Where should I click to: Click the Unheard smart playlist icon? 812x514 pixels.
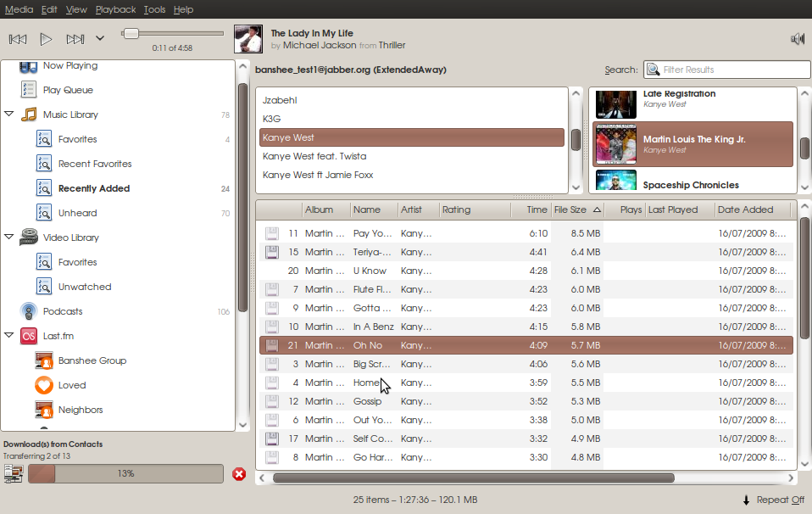click(44, 213)
